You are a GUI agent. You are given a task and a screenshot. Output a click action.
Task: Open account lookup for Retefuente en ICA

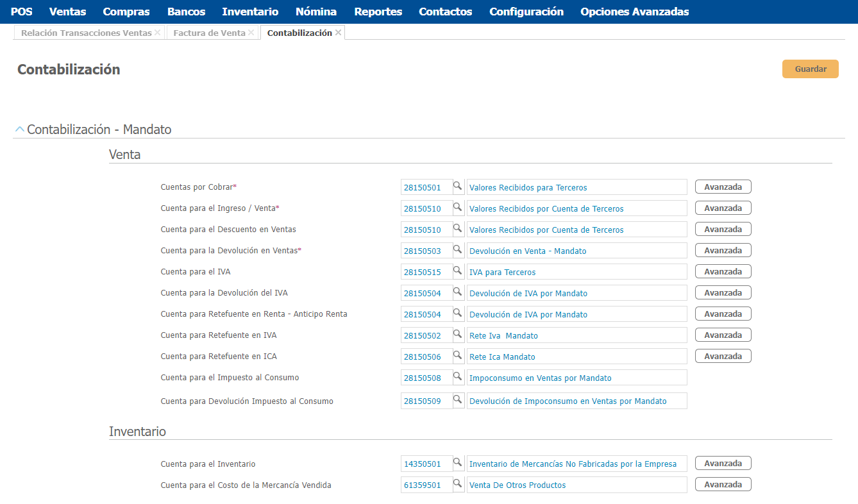point(458,356)
